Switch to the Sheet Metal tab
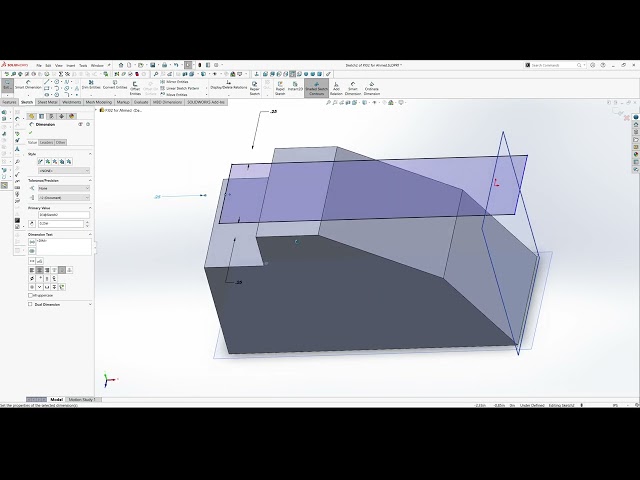640x480 pixels. [47, 102]
